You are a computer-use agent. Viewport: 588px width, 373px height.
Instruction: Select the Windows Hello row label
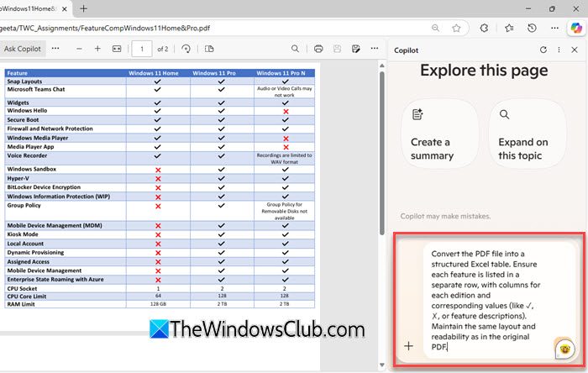tap(27, 111)
